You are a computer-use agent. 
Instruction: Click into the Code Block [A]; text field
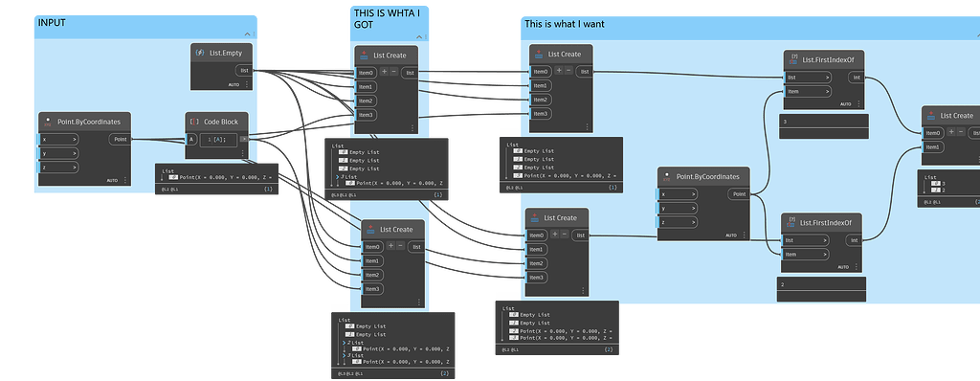(x=218, y=139)
